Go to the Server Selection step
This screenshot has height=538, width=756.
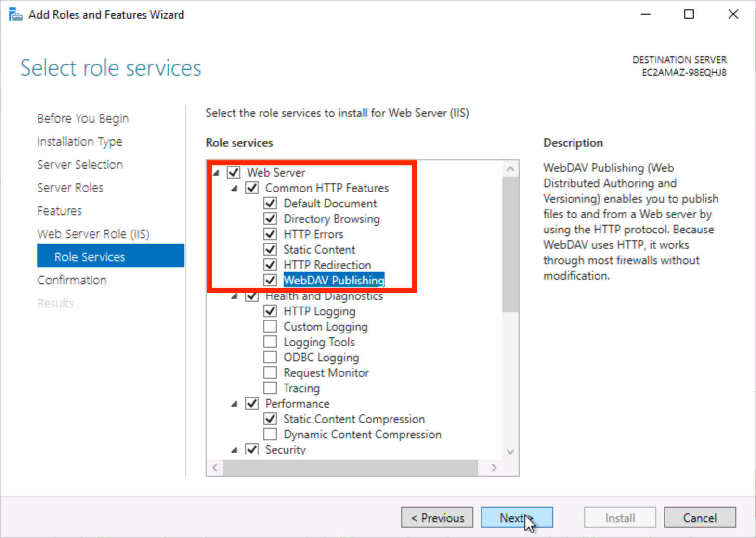pyautogui.click(x=80, y=165)
